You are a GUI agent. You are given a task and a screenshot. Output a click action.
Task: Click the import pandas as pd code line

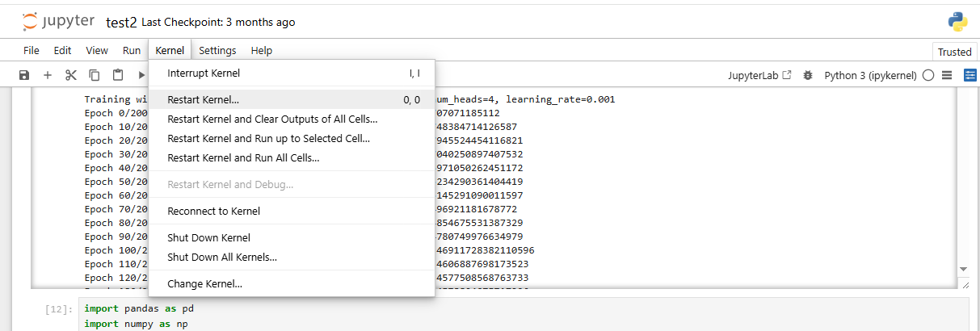point(139,308)
